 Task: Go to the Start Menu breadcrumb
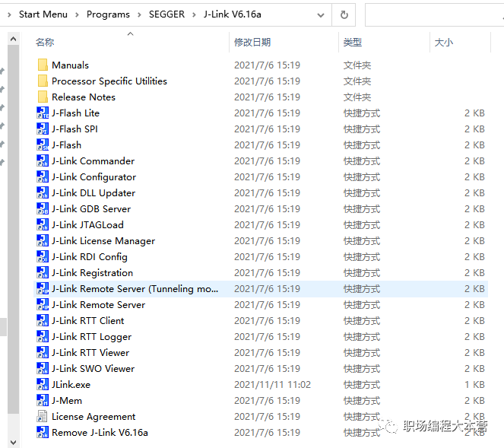click(43, 14)
